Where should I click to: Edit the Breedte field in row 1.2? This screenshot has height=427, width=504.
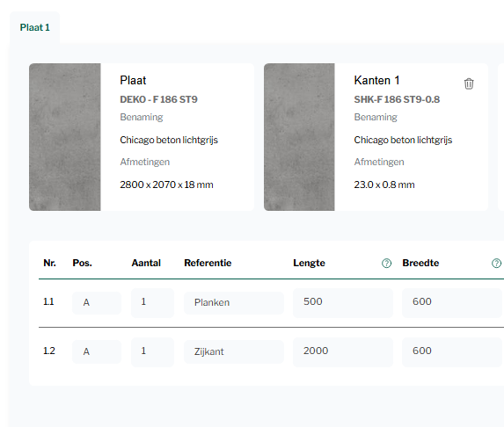point(452,351)
